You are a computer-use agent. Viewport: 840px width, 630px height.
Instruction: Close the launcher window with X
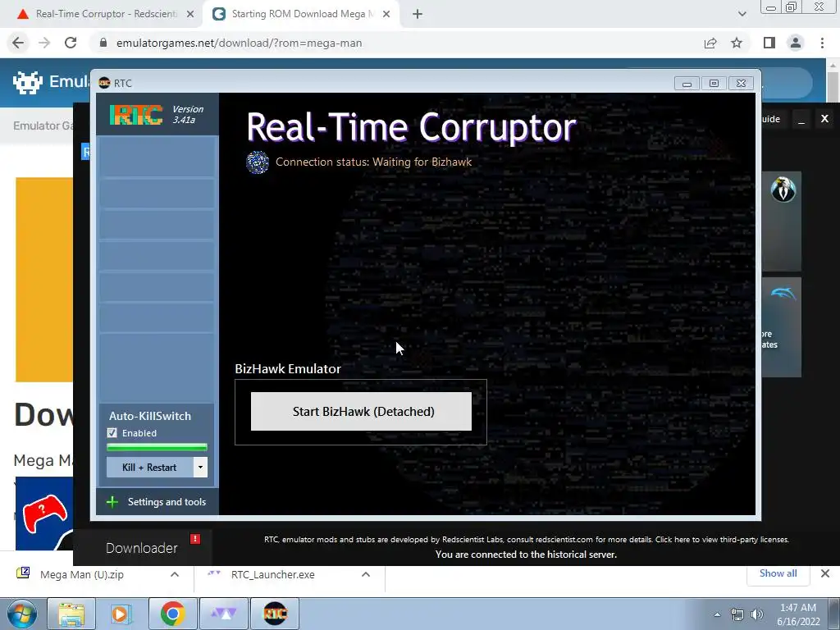coord(825,119)
